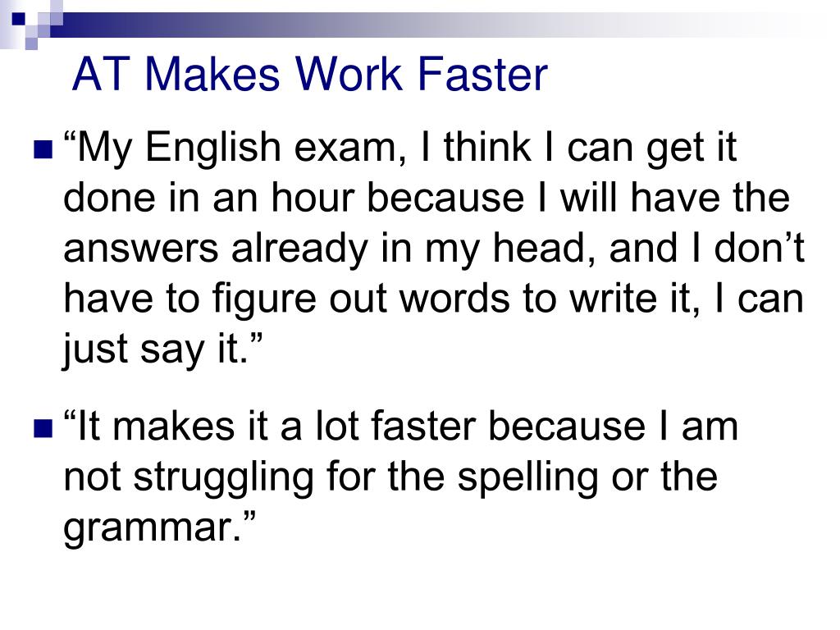Click the slide title 'AT Makes Work Faster'
The image size is (840, 630).
tap(309, 74)
